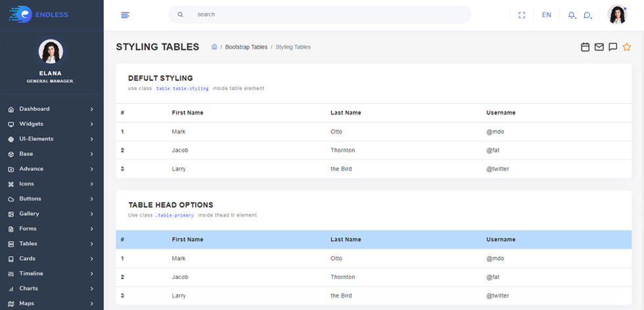Open the chat bubble icon in header
This screenshot has width=644, height=310.
(587, 15)
